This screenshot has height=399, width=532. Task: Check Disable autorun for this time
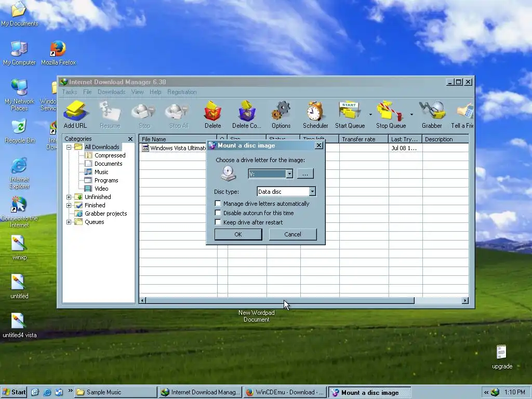[x=218, y=213]
